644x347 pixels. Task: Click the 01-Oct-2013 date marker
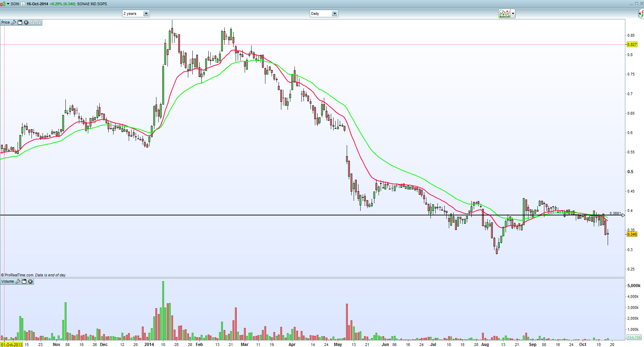11,345
